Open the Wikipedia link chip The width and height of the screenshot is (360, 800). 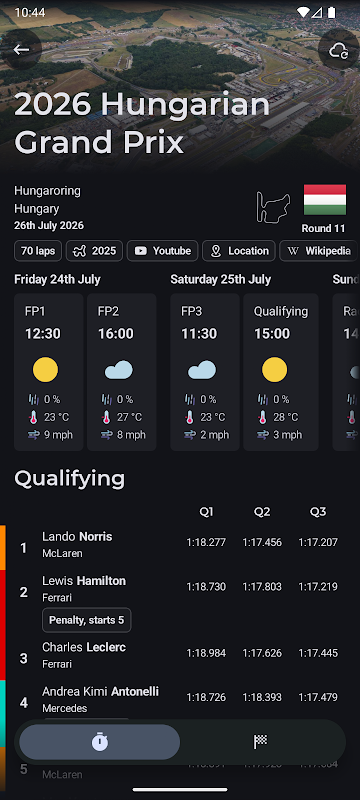[319, 251]
